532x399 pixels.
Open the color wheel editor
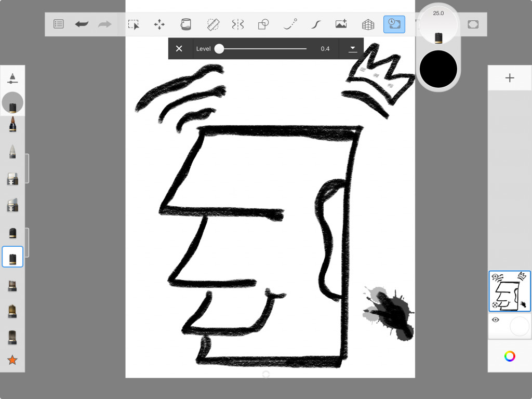pyautogui.click(x=510, y=356)
